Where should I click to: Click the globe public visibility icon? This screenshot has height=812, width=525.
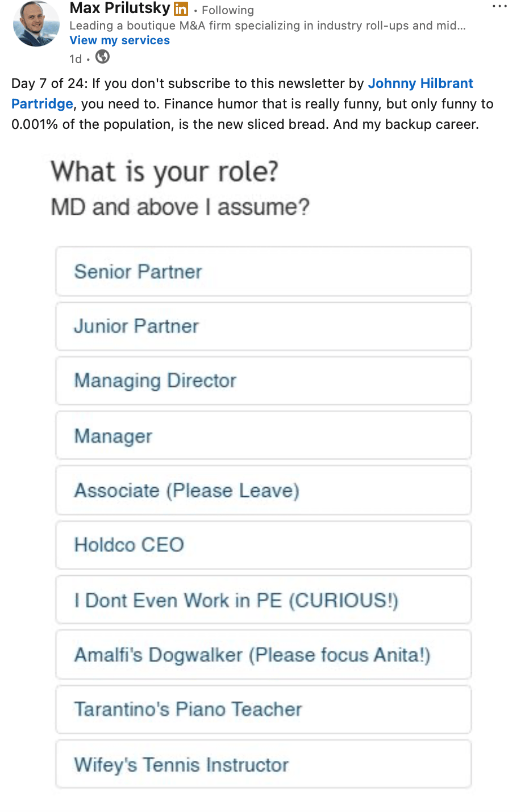coord(102,57)
